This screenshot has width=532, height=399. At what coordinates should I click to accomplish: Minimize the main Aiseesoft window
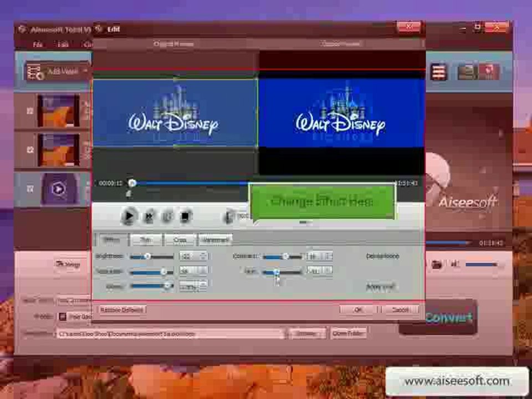coord(463,29)
